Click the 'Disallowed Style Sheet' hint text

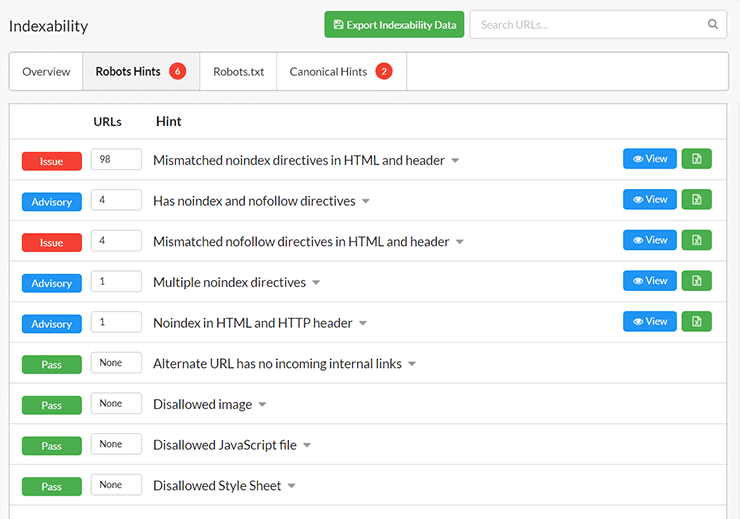click(217, 486)
